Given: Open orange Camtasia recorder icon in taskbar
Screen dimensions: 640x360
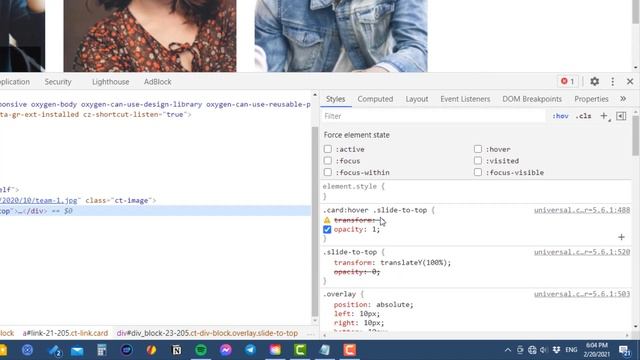Looking at the screenshot, I should coord(349,350).
